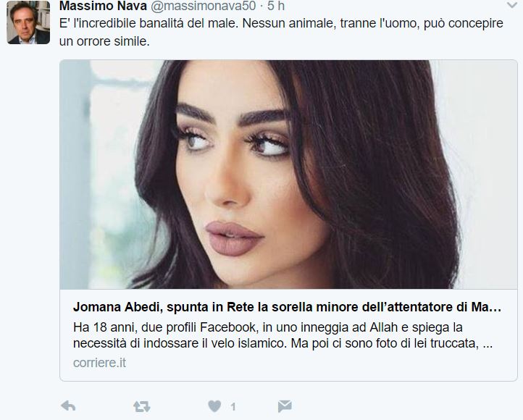This screenshot has width=523, height=420.
Task: Open the @massimonava50 handle link
Action: [x=204, y=6]
